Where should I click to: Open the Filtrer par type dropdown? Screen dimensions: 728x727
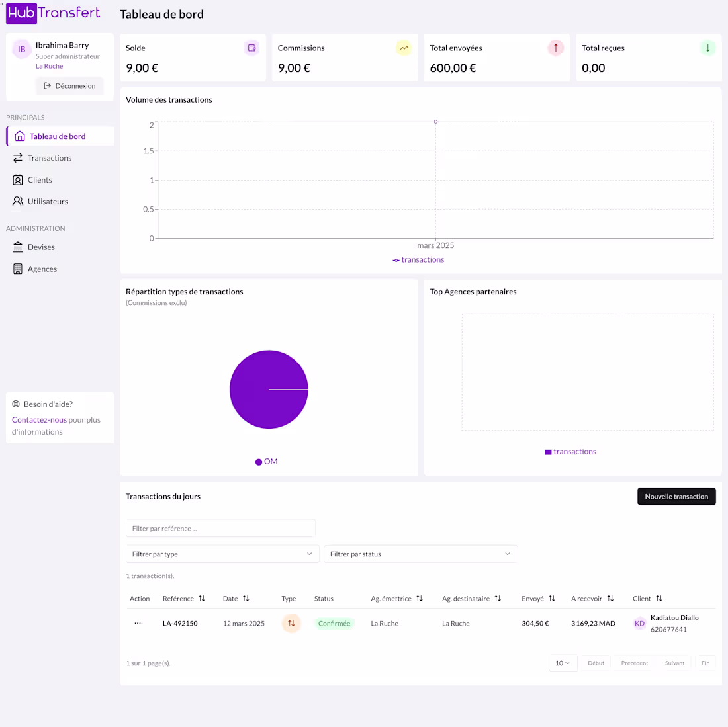[222, 554]
